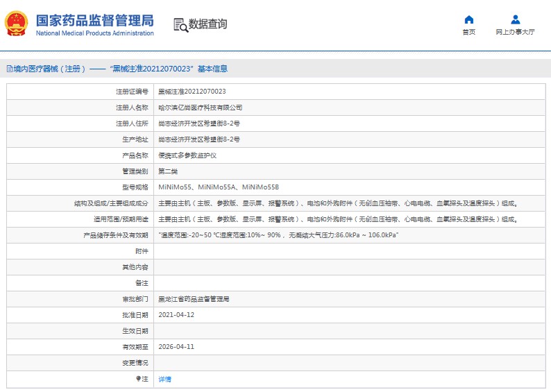This screenshot has height=392, width=551.
Task: Click 国家药品监督管理局 site title
Action: point(95,20)
